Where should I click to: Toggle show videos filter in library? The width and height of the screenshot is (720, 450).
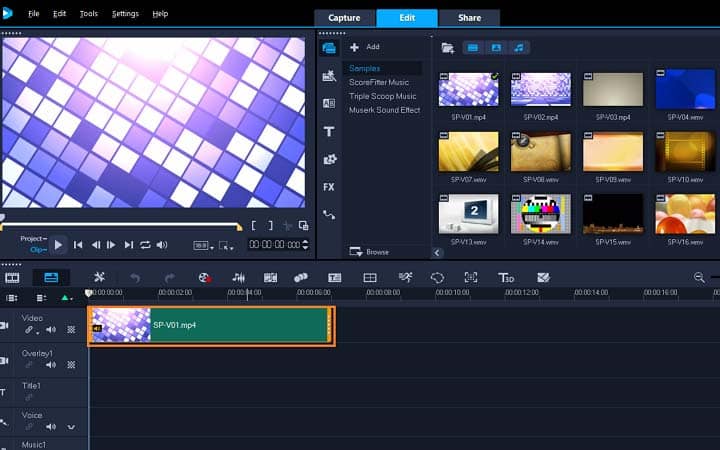473,48
